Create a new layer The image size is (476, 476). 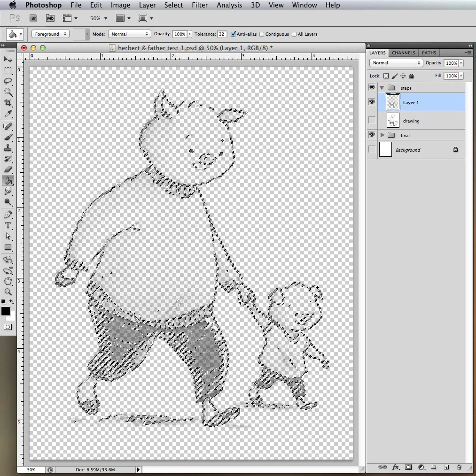(446, 467)
